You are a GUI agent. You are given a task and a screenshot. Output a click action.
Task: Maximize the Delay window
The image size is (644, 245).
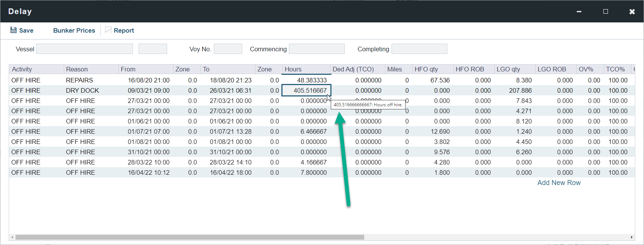click(606, 11)
